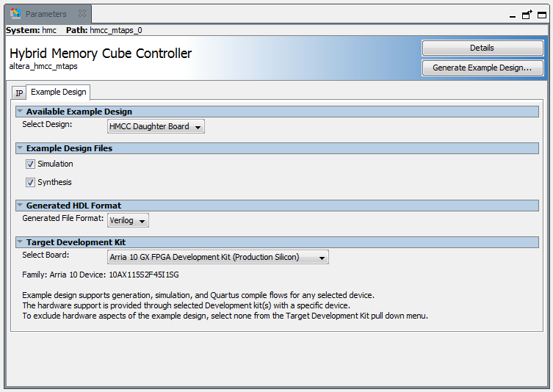
Task: Collapse the Target Development Kit section
Action: pyautogui.click(x=20, y=242)
